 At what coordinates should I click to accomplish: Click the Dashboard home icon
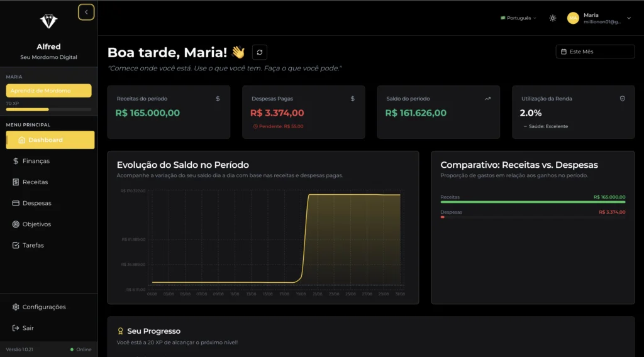click(x=22, y=140)
